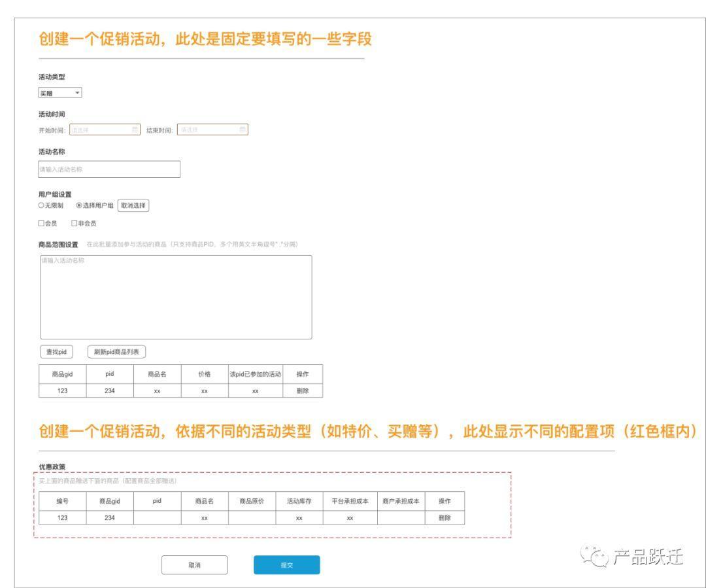Click the blue 提交 button

tap(287, 565)
